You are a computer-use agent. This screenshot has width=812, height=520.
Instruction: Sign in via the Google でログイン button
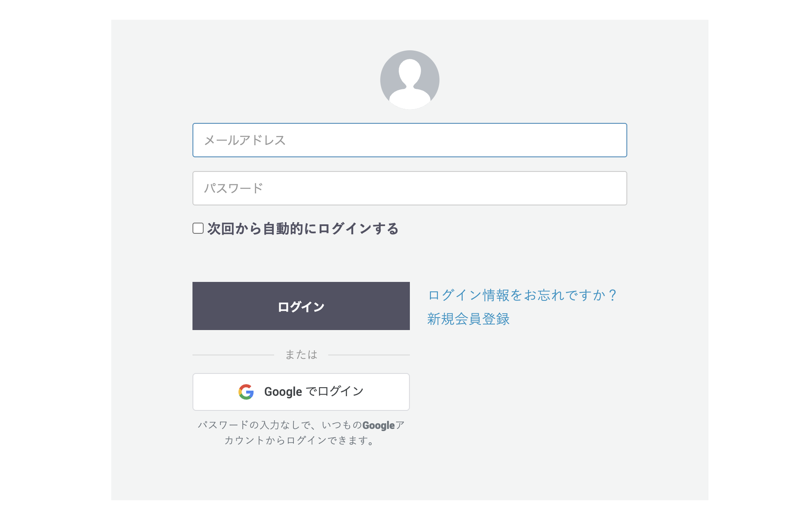[301, 392]
